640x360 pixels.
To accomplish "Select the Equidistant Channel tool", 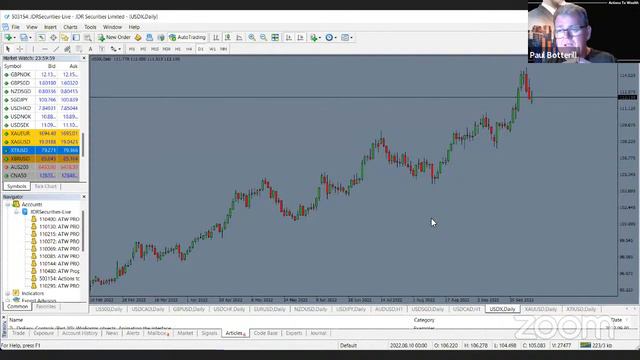I will 67,49.
